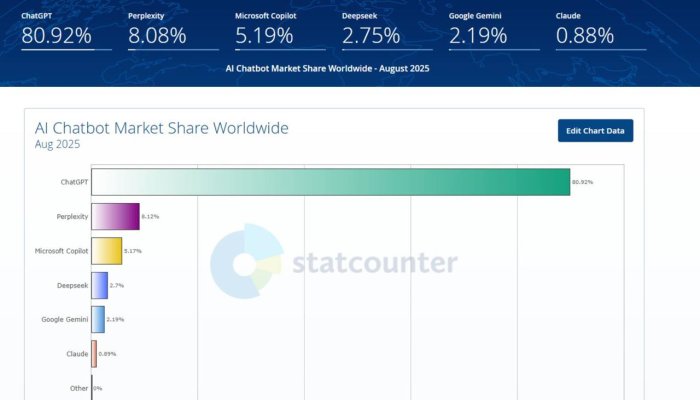Click the green ChatGPT bar in chart
This screenshot has height=400, width=700.
pos(331,182)
